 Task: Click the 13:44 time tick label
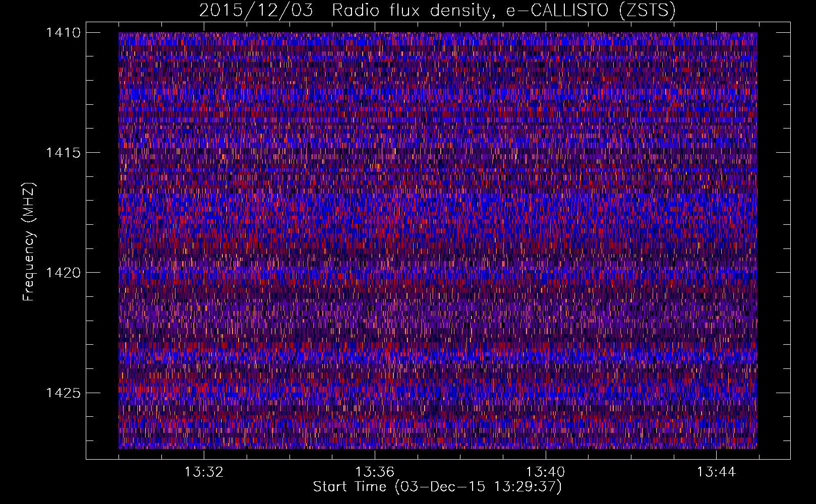(717, 472)
